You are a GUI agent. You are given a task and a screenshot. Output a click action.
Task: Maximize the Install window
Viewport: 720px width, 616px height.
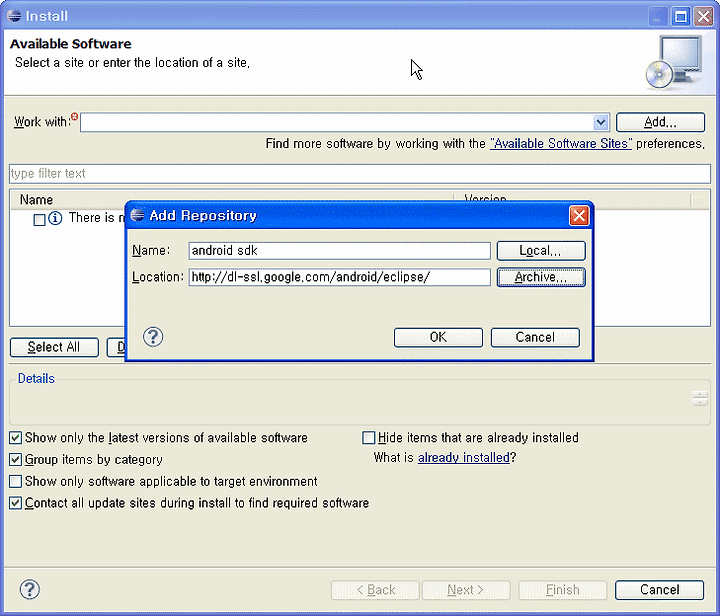(x=681, y=17)
